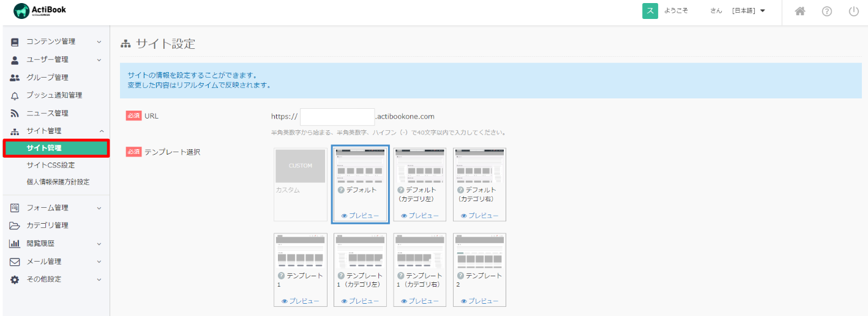868x316 pixels.
Task: Open プッシュ通知管理 in the sidebar
Action: tap(54, 95)
